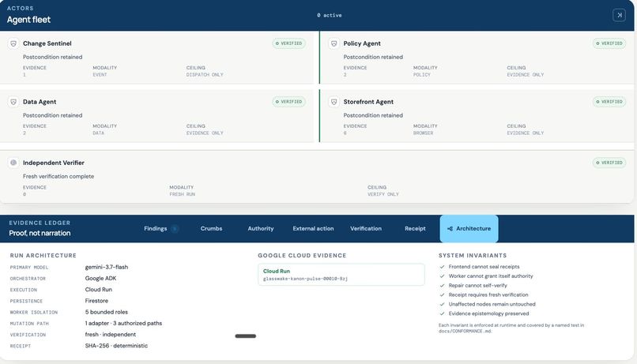The image size is (637, 364).
Task: Click the 'DISPATCH ONLY' ceiling value
Action: click(x=205, y=75)
